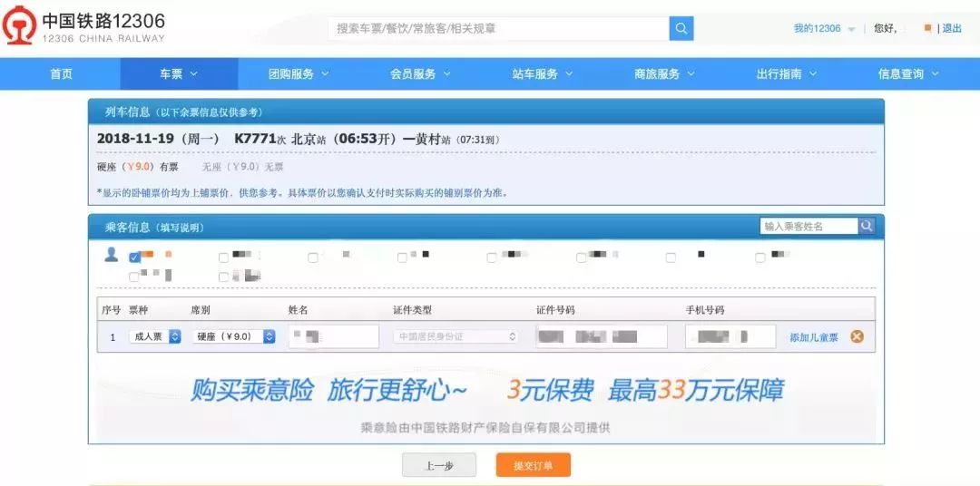
Task: Go to 首页 home tab
Action: click(62, 73)
